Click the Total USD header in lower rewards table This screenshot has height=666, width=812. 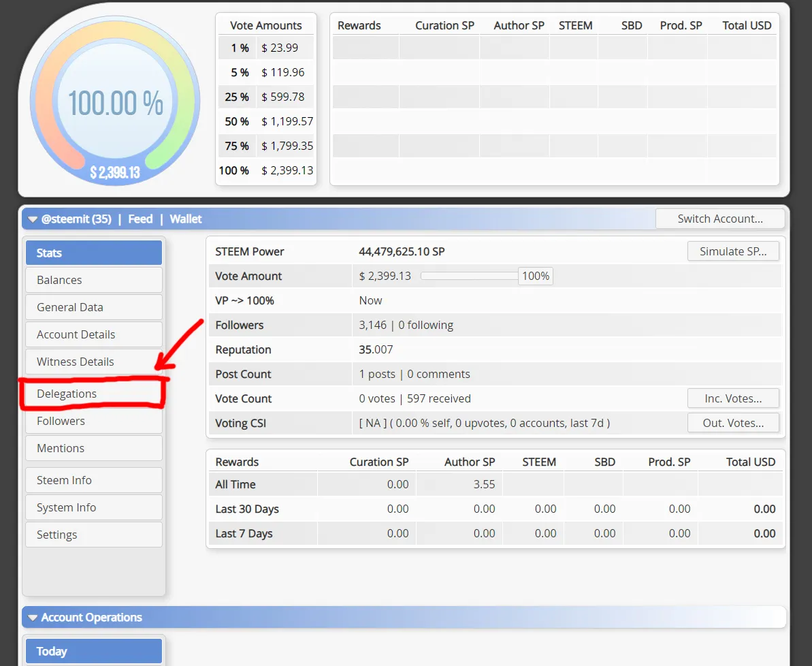coord(750,462)
